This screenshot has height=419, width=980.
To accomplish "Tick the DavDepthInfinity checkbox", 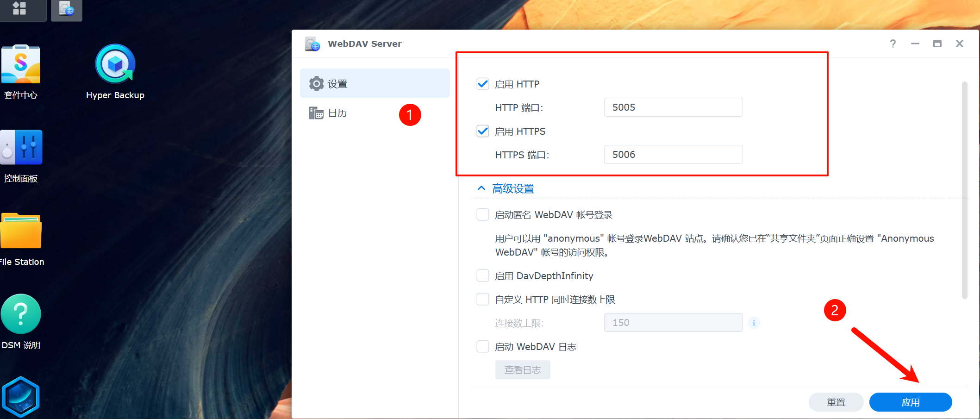I will tap(483, 276).
